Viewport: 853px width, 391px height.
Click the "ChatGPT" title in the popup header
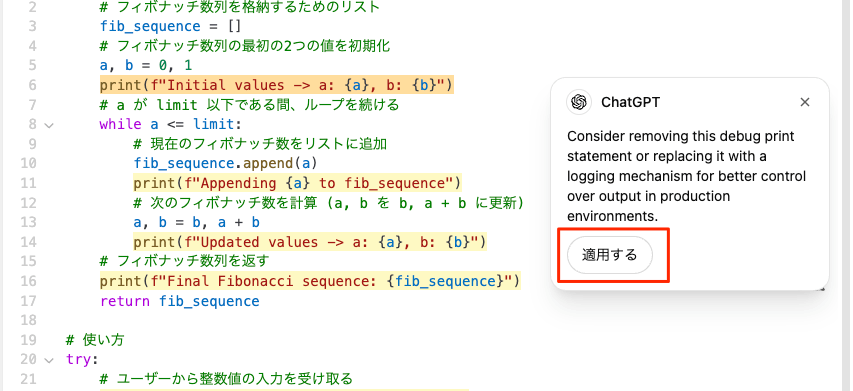tap(631, 102)
